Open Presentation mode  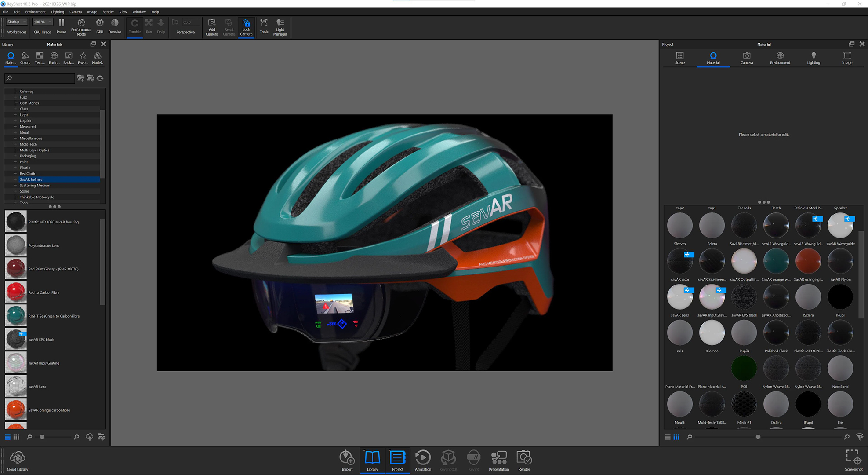[x=499, y=460]
